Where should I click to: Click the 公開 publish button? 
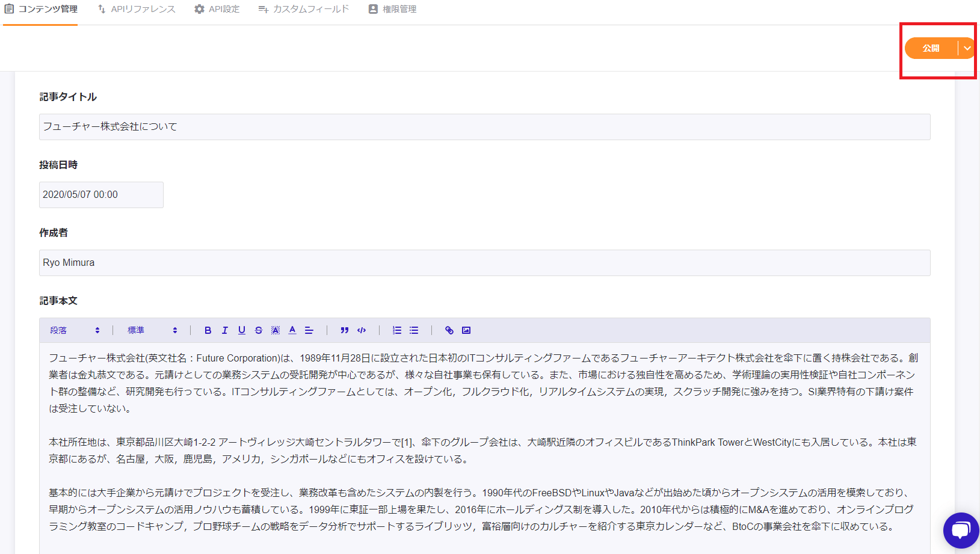pyautogui.click(x=931, y=48)
